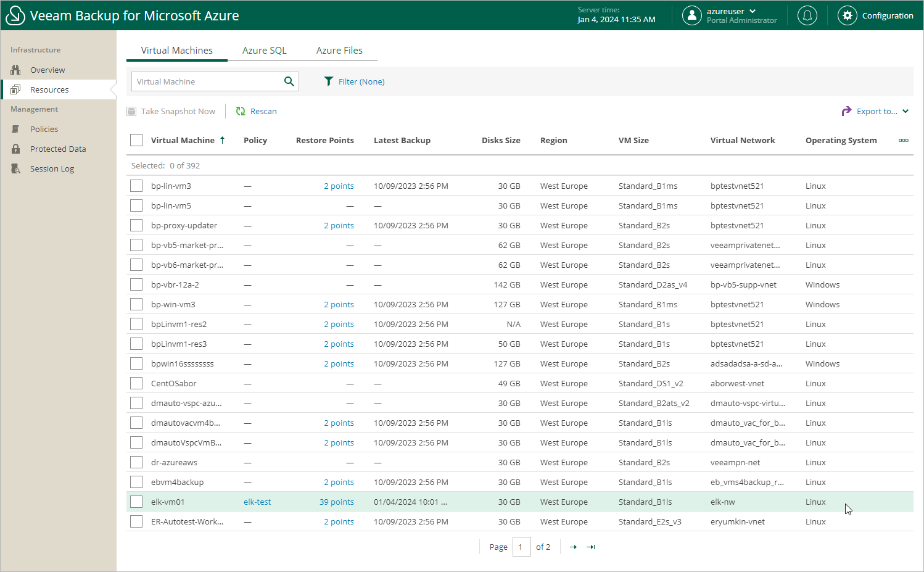
Task: Sort by Restore Points column header
Action: click(x=325, y=140)
